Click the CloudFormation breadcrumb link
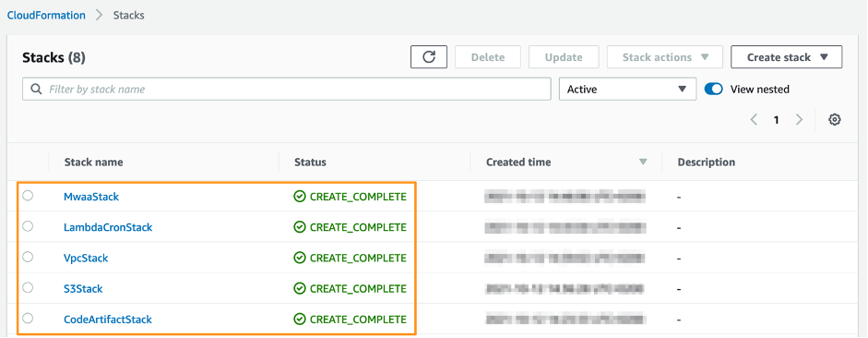The width and height of the screenshot is (868, 338). 46,16
